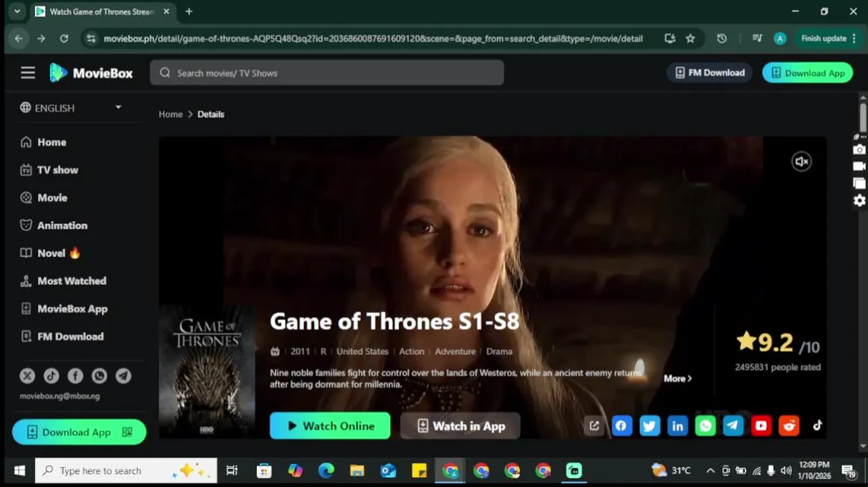
Task: Click the Action genre tag
Action: point(412,351)
